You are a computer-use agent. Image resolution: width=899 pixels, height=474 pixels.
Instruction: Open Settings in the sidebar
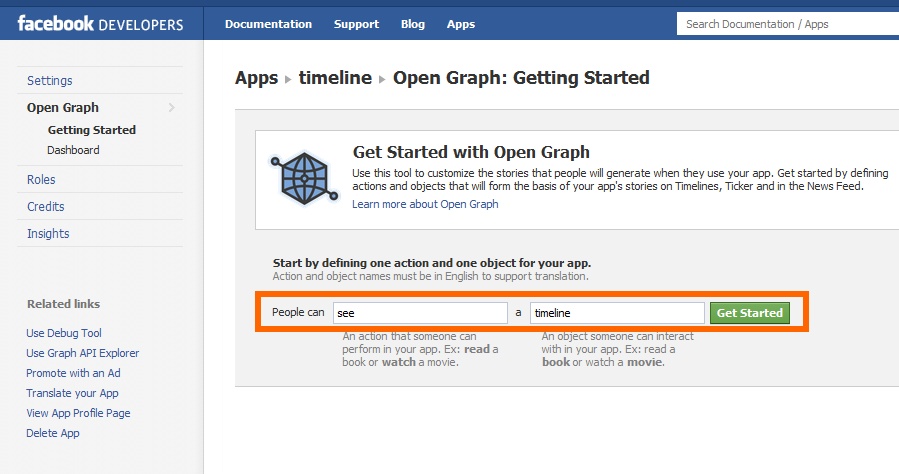pyautogui.click(x=50, y=80)
